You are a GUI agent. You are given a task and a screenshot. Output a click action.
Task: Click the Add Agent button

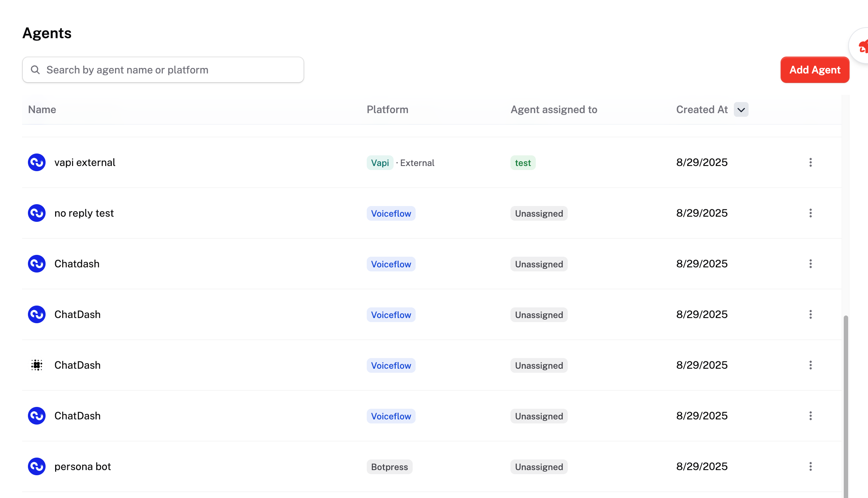point(815,70)
